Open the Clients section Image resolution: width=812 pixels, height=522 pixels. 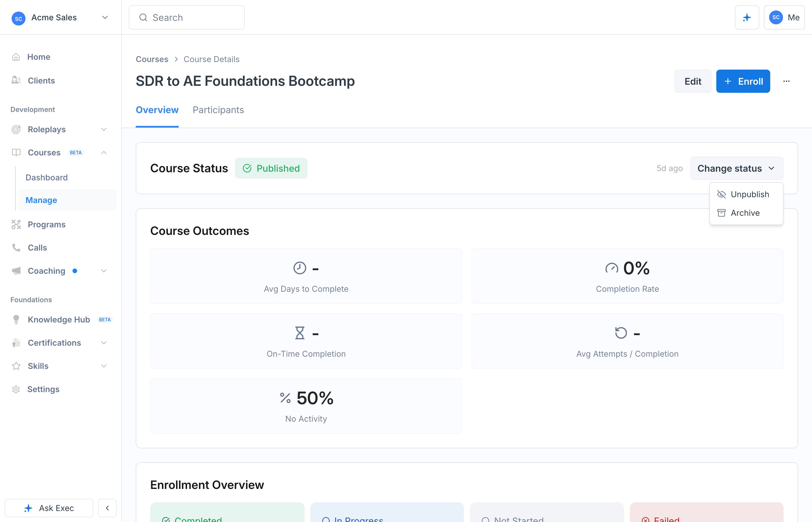pyautogui.click(x=41, y=80)
